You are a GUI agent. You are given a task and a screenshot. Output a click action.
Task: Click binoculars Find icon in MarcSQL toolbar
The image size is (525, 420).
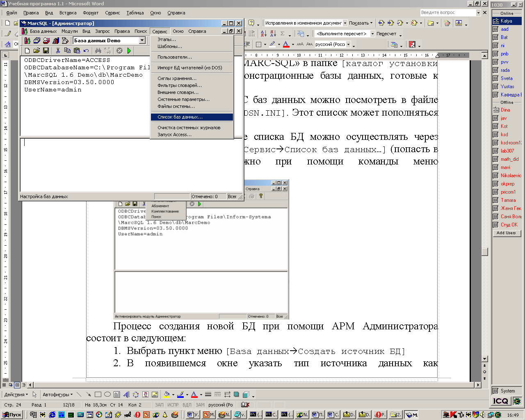pyautogui.click(x=98, y=50)
